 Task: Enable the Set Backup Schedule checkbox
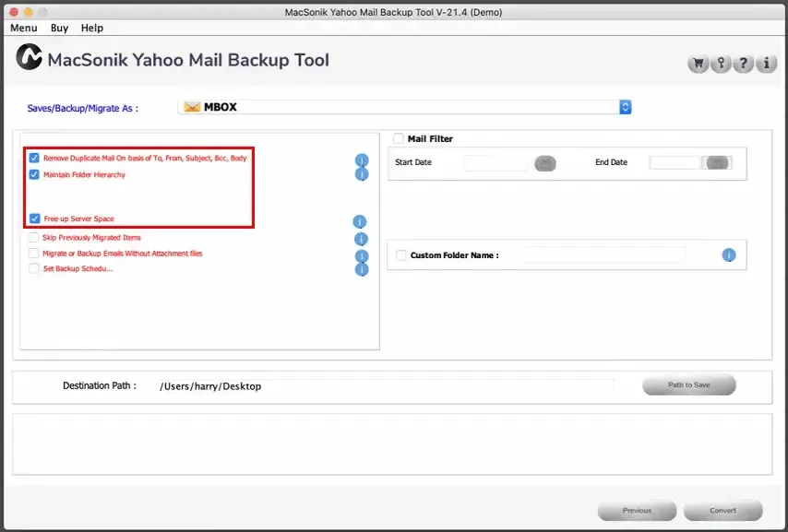click(x=33, y=268)
